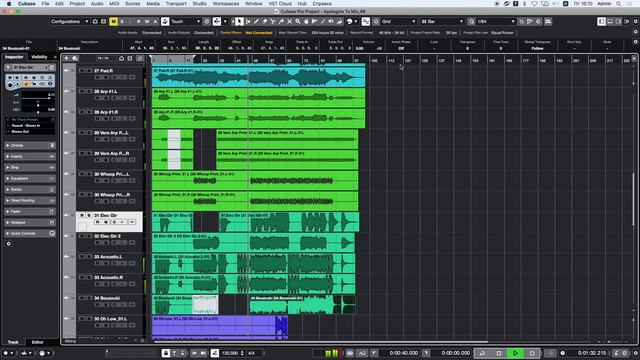Click the Auto-Scroll icon in toolbar
Screen dimensions: 640x360
click(217, 21)
